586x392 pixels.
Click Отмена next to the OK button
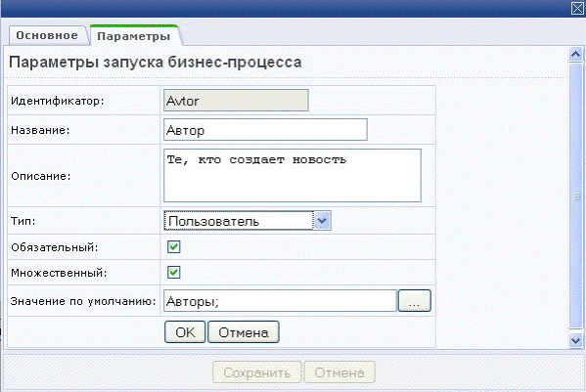pyautogui.click(x=244, y=332)
